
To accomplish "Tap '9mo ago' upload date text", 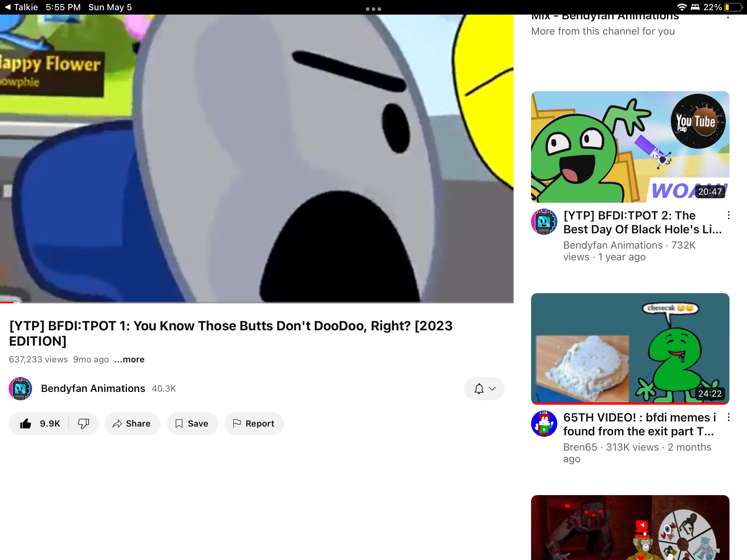I will (91, 359).
